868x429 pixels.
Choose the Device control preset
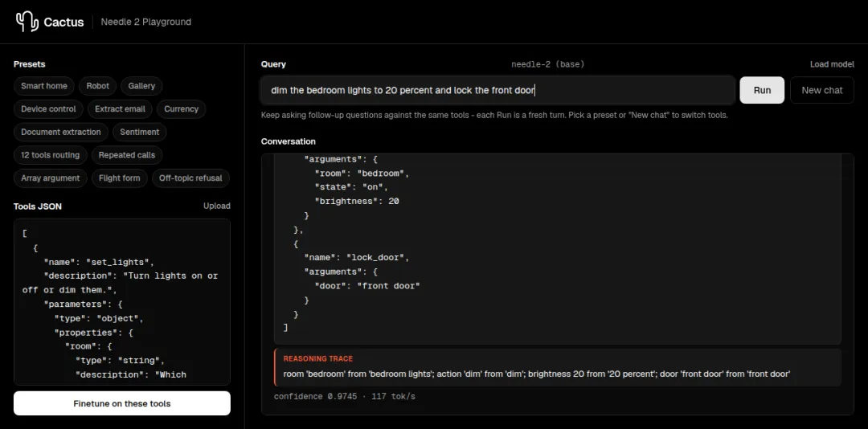pyautogui.click(x=49, y=109)
